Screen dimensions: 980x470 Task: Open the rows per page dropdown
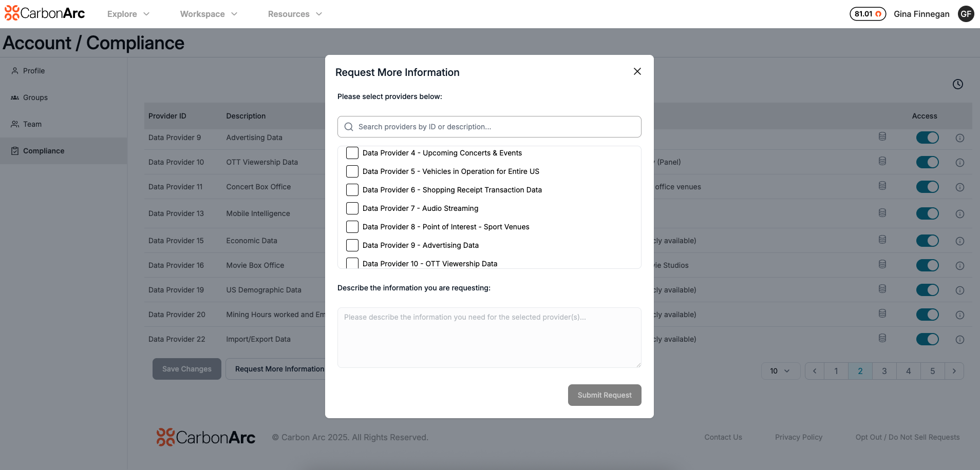[x=780, y=371]
